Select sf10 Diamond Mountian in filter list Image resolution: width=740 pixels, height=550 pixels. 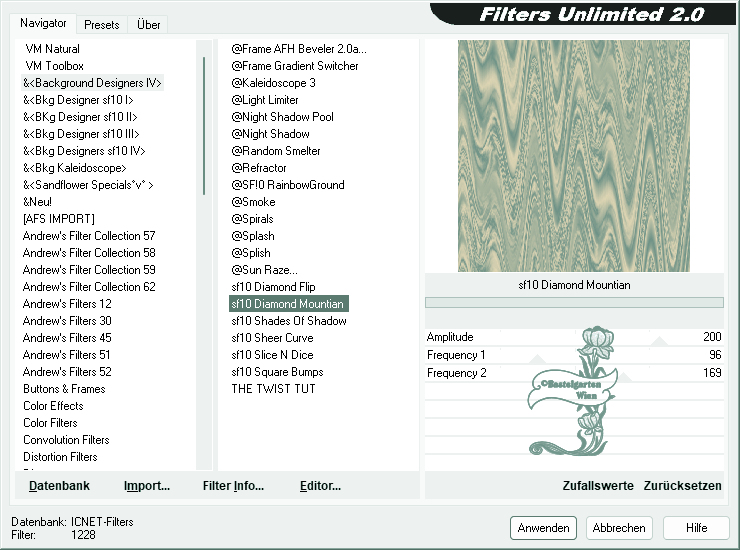tap(288, 304)
